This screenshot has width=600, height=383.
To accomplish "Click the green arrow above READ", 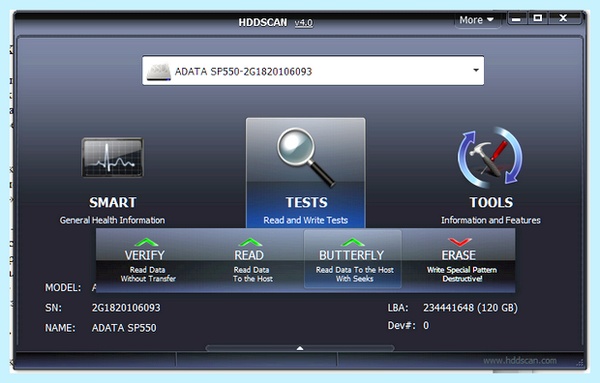I will click(250, 242).
